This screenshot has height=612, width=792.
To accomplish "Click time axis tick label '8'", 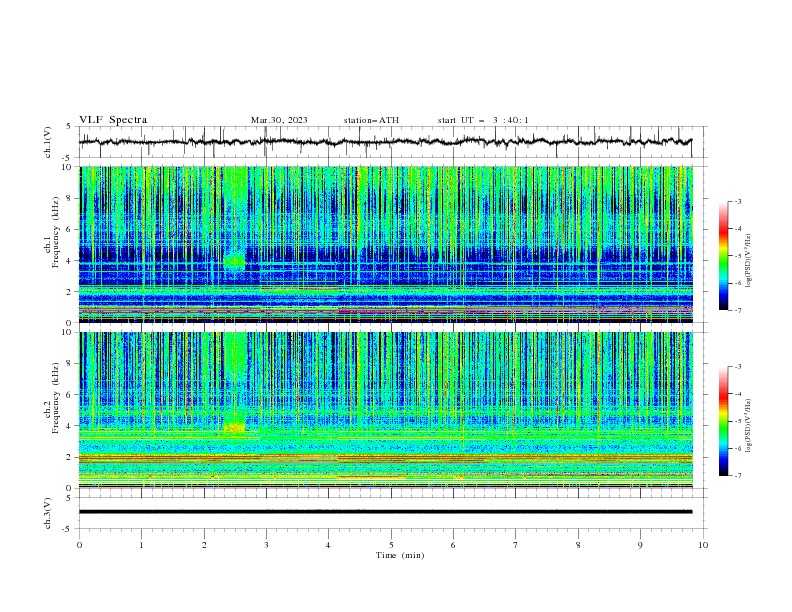I will click(578, 545).
